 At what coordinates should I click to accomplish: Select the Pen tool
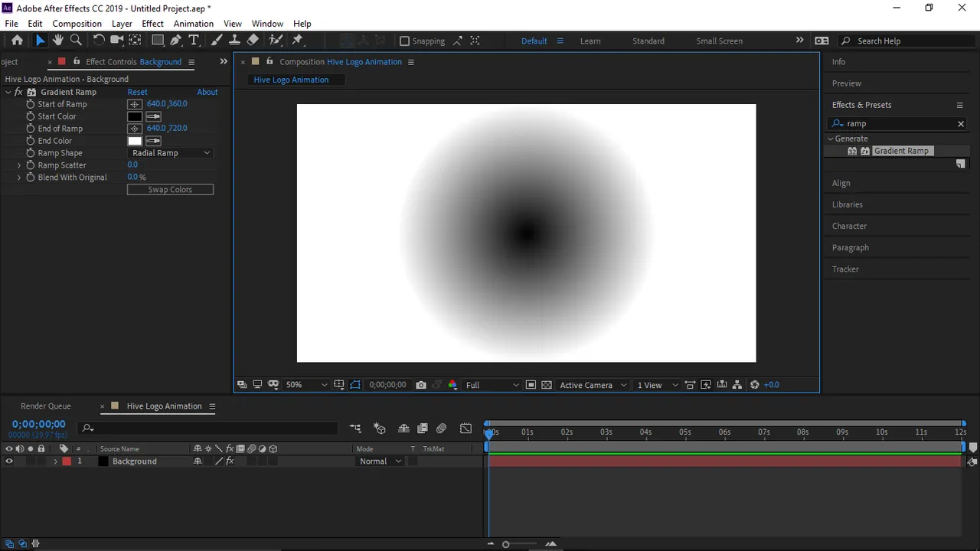[176, 41]
